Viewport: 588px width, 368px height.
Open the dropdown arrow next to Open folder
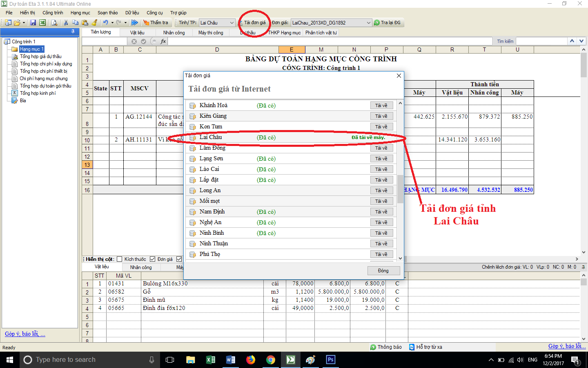pos(24,23)
